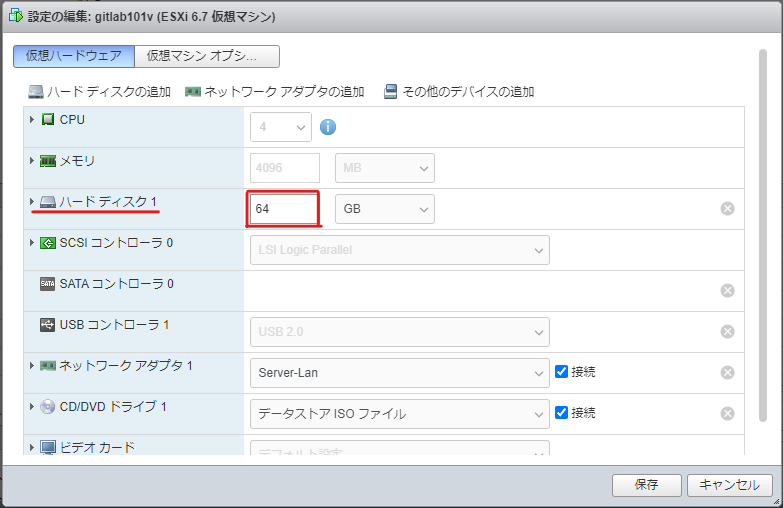Click the キャンセル button
The height and width of the screenshot is (508, 783).
[730, 485]
